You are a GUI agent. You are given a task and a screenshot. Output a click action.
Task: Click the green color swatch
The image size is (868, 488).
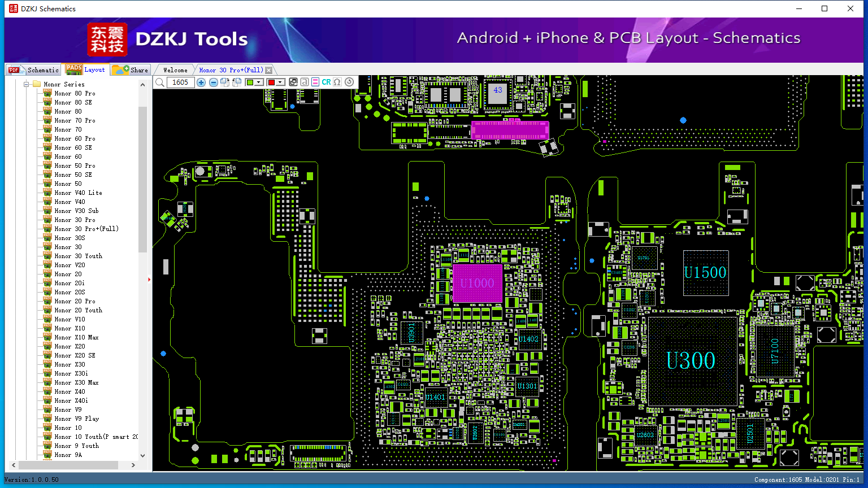coord(250,82)
